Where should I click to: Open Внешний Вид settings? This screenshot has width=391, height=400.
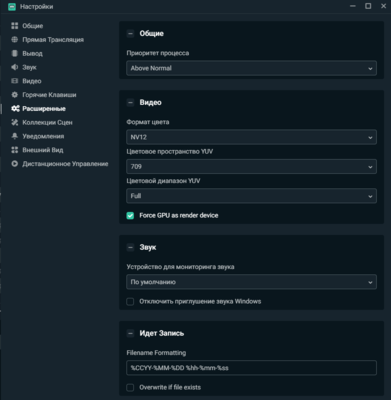pos(43,150)
